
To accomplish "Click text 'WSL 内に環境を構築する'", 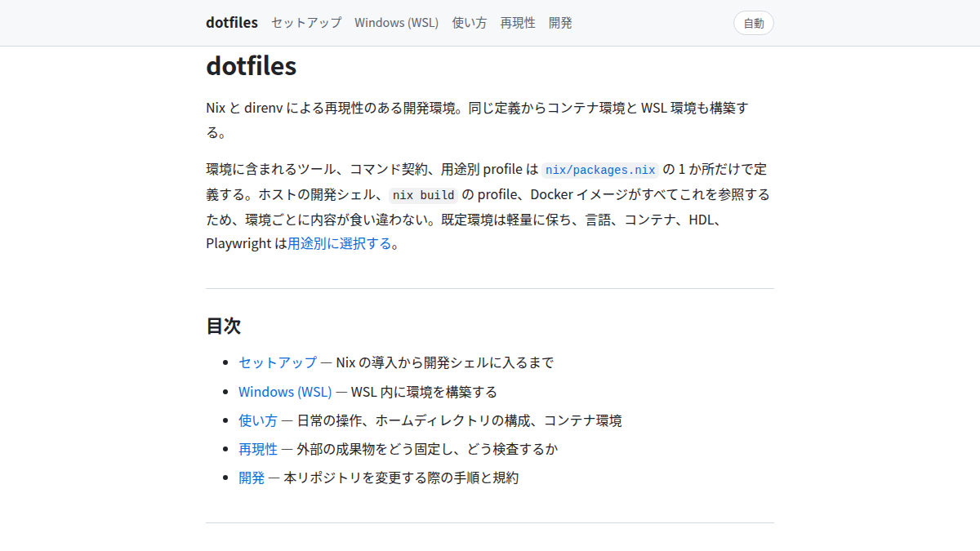I will pos(424,392).
